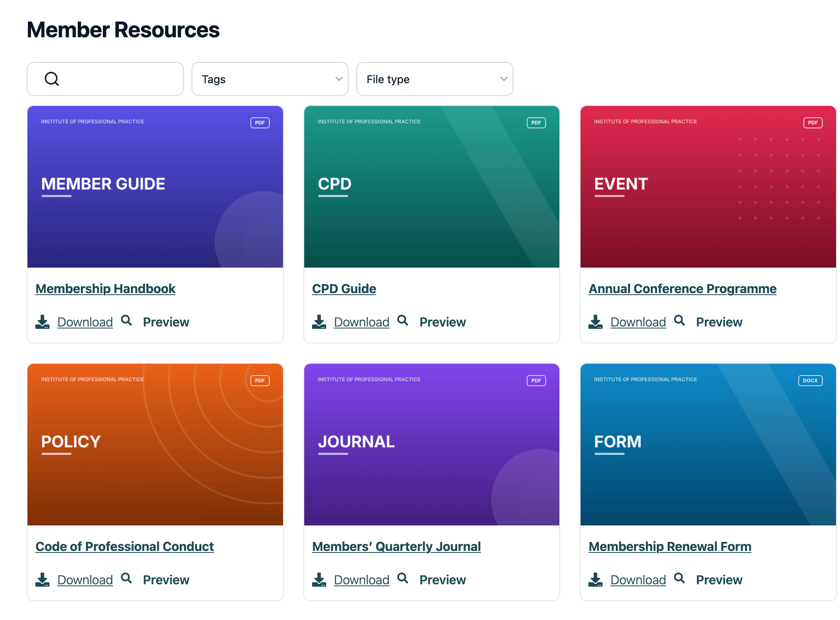Open the Membership Renewal Form link
The width and height of the screenshot is (840, 620).
coord(670,547)
